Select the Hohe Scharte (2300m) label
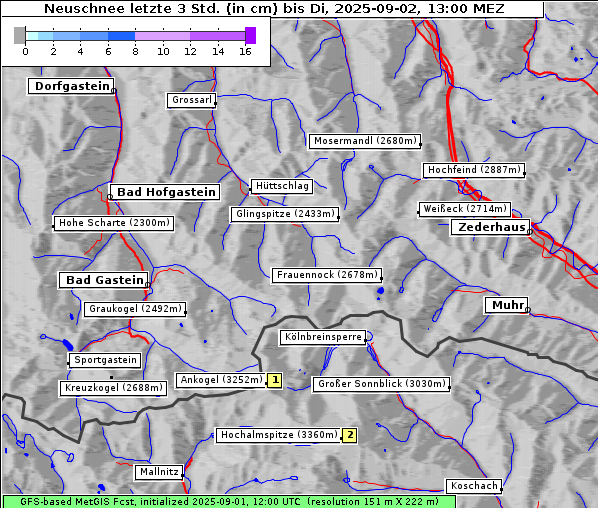598x508 pixels. (114, 223)
